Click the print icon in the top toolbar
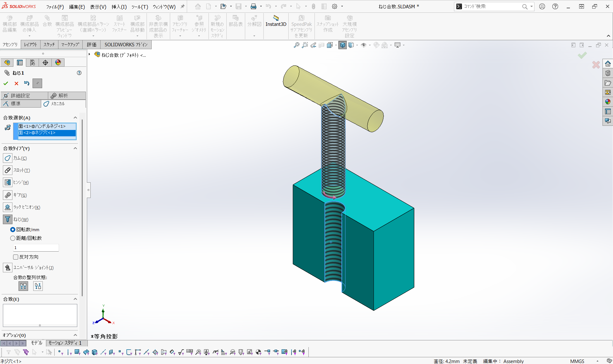Screen dimensions: 613x364 (x=254, y=6)
